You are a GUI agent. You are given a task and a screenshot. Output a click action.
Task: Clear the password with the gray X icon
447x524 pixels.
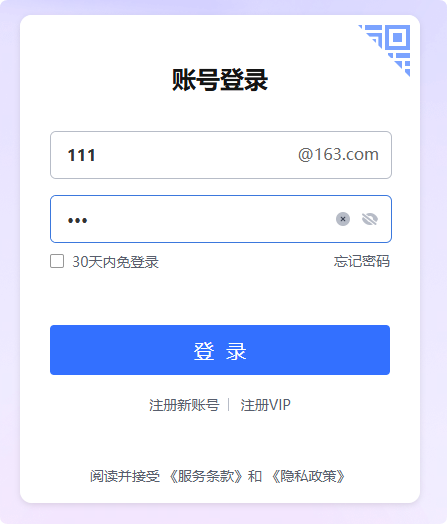pos(343,219)
